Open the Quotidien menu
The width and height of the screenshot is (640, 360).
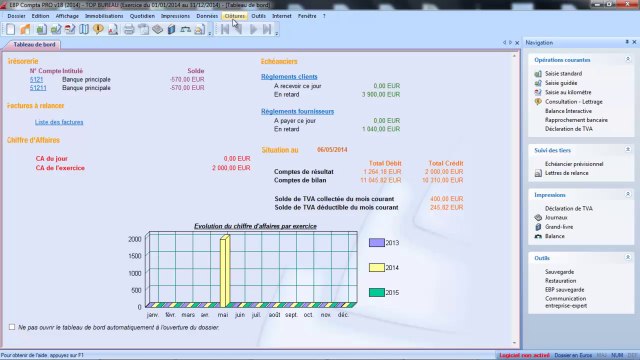pos(142,16)
